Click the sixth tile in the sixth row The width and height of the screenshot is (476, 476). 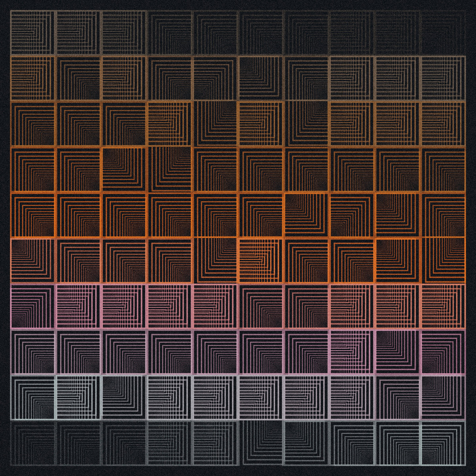tap(261, 261)
